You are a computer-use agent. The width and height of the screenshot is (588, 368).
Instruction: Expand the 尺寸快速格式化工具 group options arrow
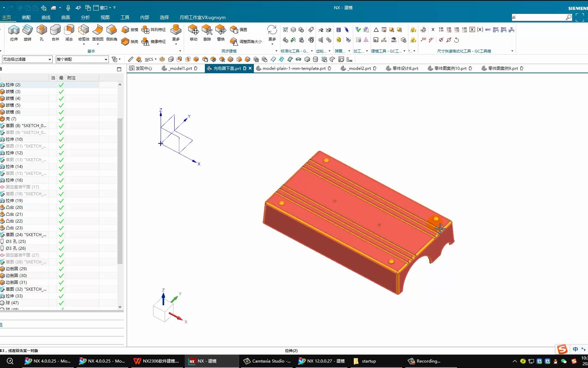click(x=512, y=51)
